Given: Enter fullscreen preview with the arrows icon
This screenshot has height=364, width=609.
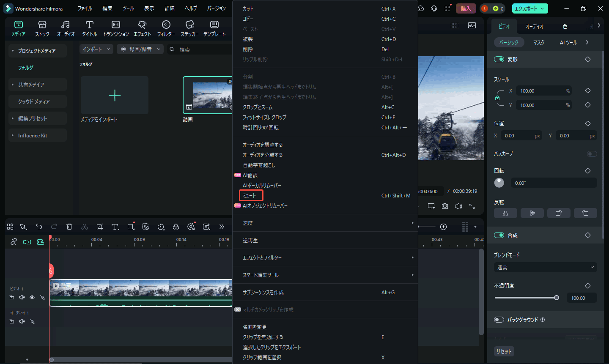Looking at the screenshot, I should click(472, 206).
